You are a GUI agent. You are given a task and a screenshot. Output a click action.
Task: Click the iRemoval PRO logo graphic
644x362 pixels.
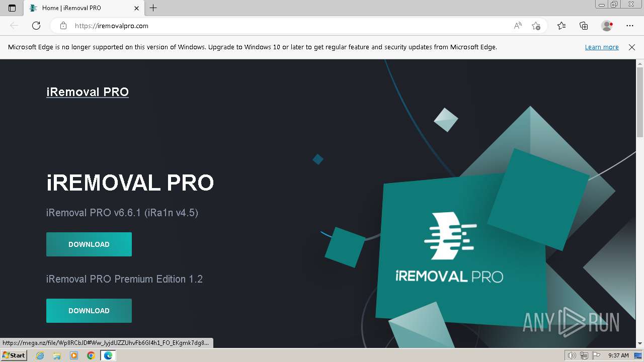pyautogui.click(x=449, y=248)
